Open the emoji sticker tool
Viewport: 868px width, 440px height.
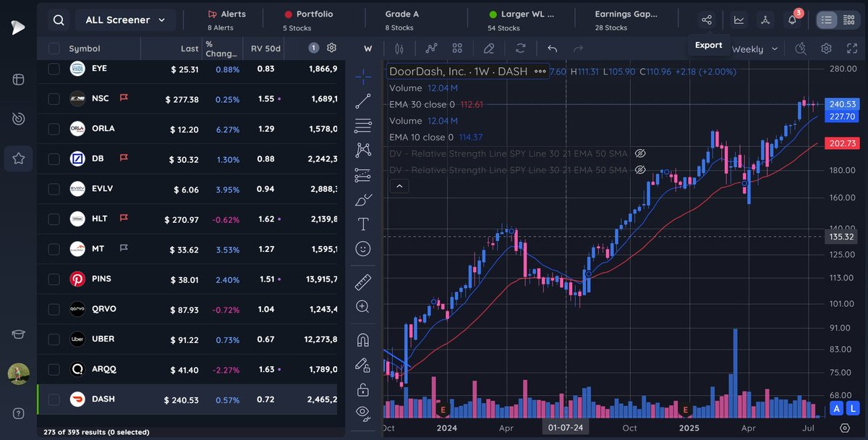pos(363,248)
